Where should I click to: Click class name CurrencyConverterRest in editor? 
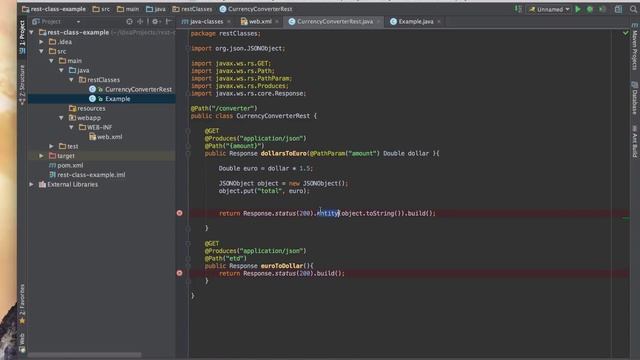pos(273,116)
